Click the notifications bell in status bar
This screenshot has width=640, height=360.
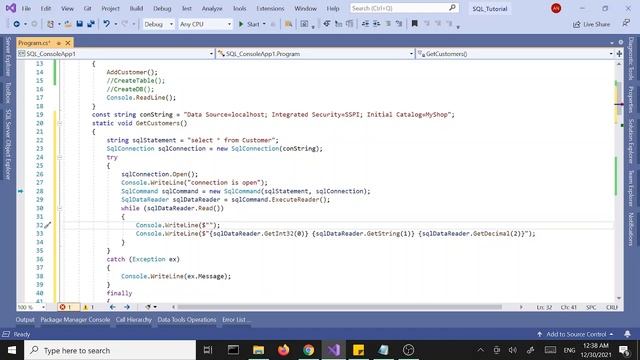(x=627, y=334)
